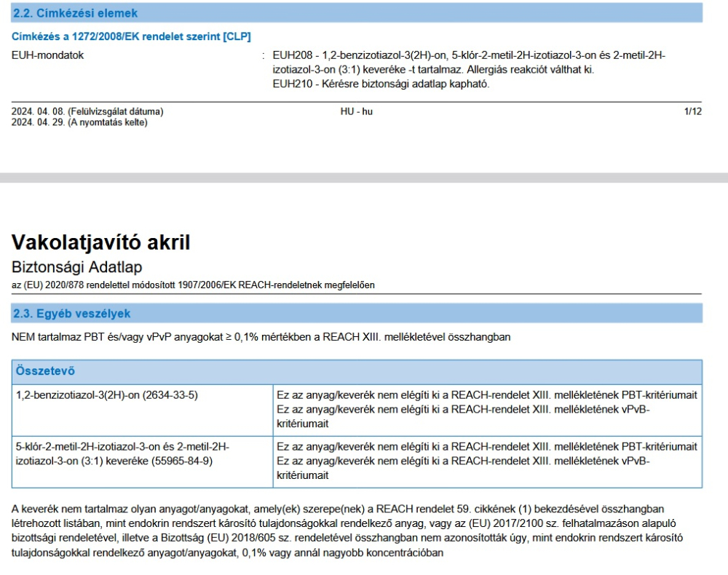Click the PBT criteria cell in first table row
Viewport: 728px width, 575px height.
486,408
